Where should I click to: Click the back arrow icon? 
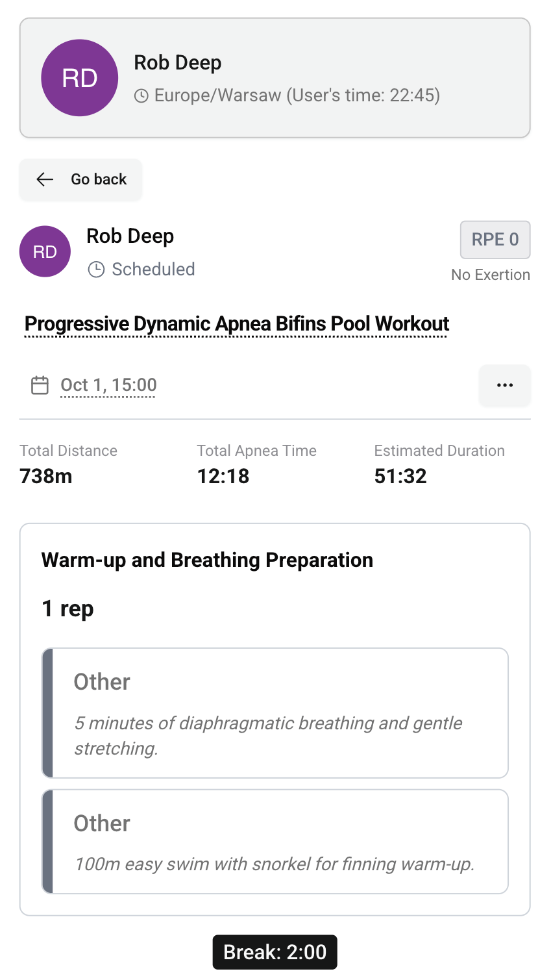pyautogui.click(x=44, y=179)
